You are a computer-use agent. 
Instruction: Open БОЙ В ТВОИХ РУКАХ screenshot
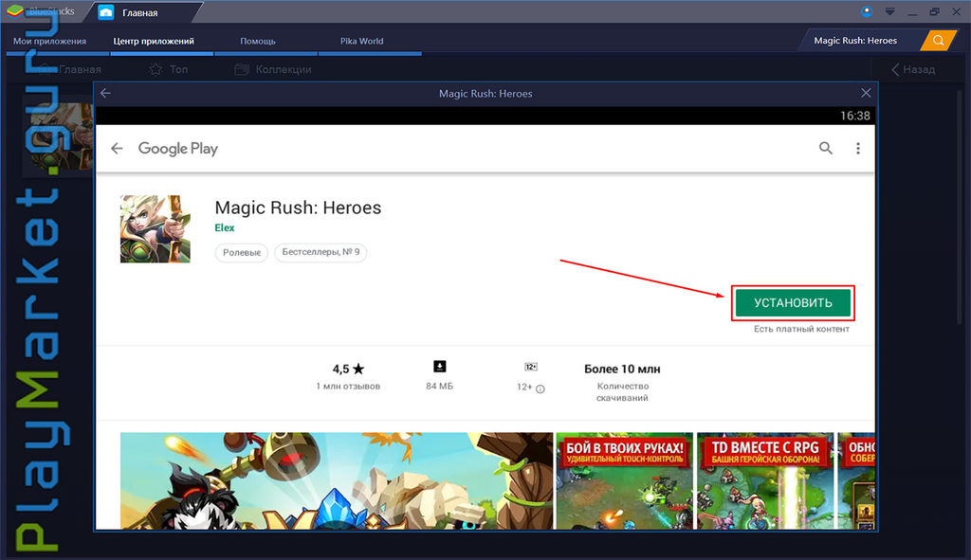[624, 480]
